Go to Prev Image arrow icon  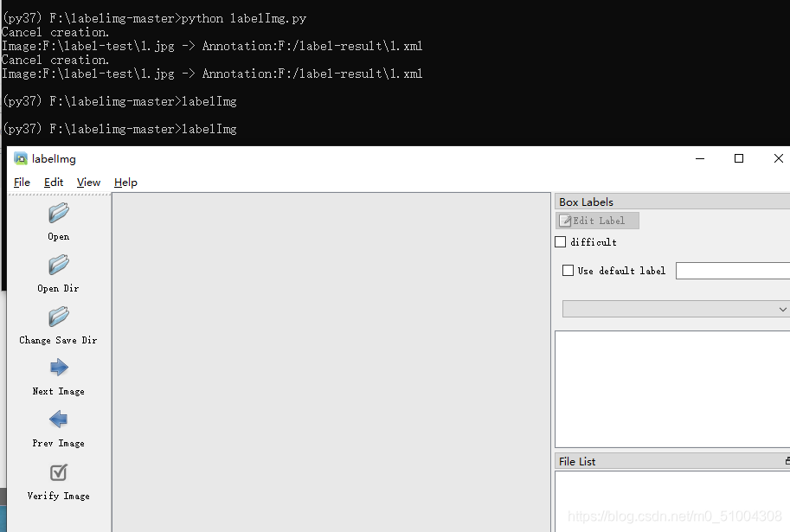(x=59, y=420)
